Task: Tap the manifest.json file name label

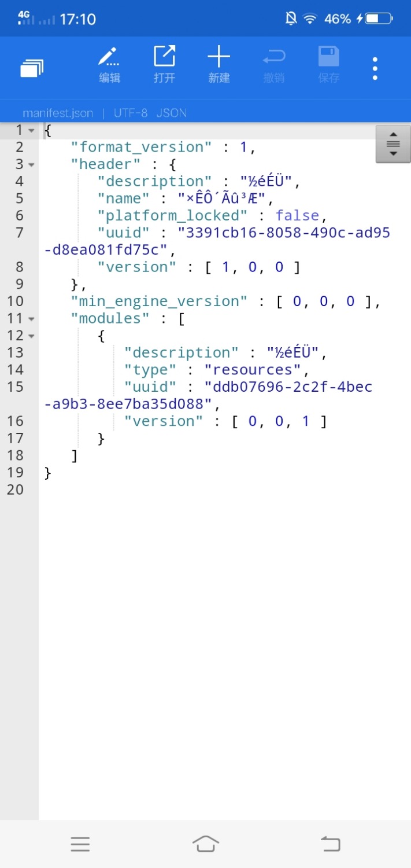Action: click(58, 113)
